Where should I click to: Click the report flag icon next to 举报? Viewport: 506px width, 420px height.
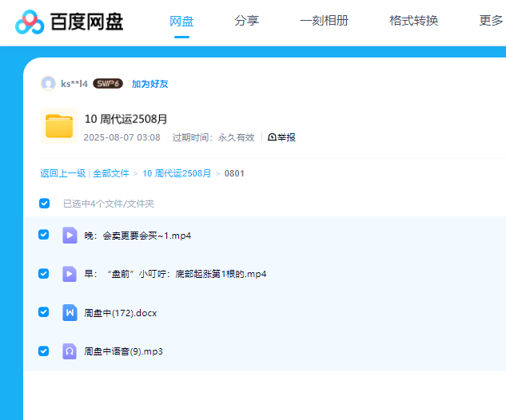click(x=272, y=137)
